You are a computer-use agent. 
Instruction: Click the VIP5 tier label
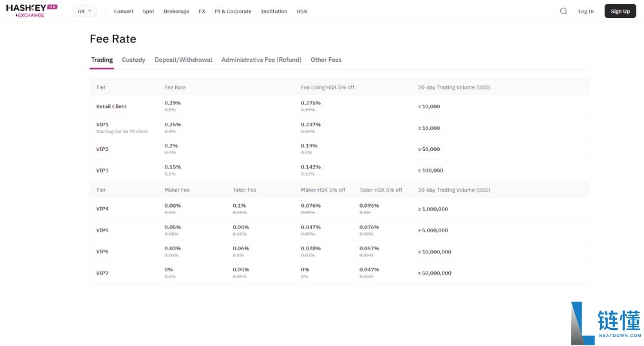click(x=102, y=230)
